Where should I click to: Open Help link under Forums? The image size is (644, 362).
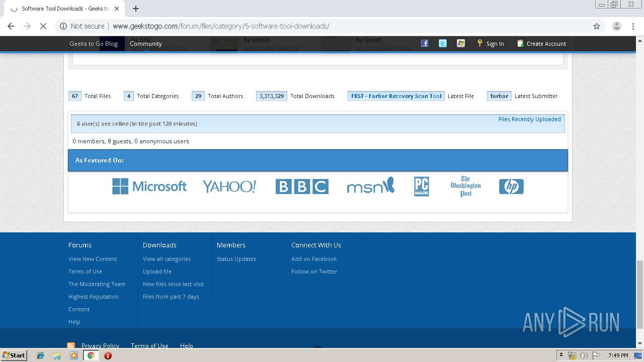coord(74,322)
